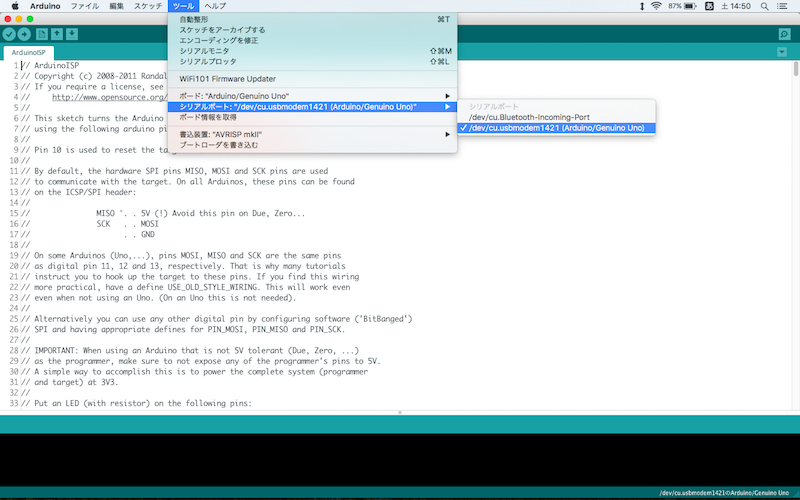Click line 22 USE_OLD_STYLE_WIRING text
Screen dimensions: 800x500
214,287
